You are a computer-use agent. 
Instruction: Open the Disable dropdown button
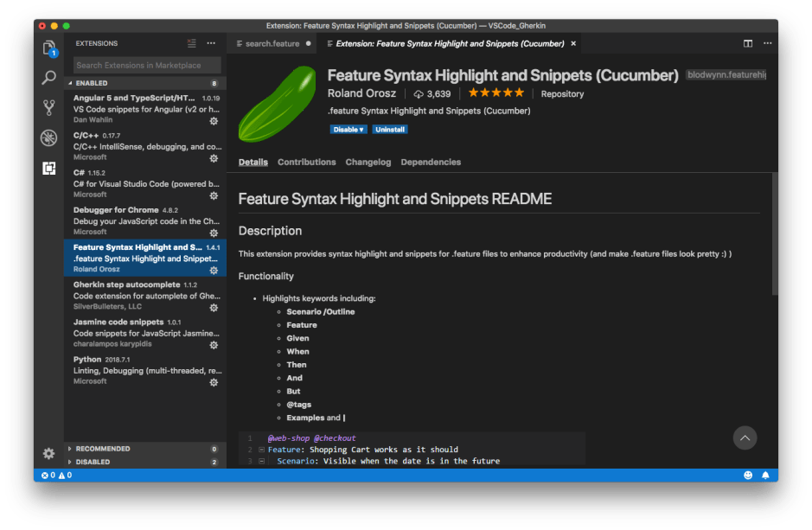tap(348, 130)
